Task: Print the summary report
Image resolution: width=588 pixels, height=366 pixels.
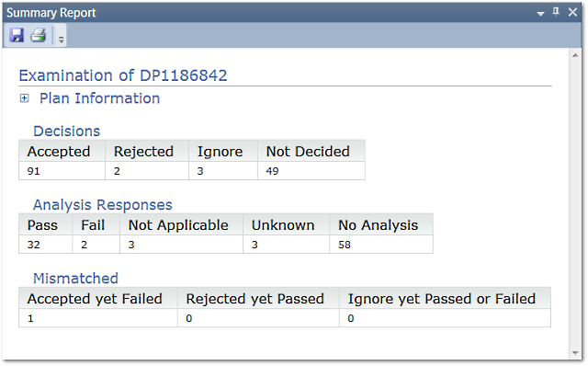Action: [x=39, y=35]
